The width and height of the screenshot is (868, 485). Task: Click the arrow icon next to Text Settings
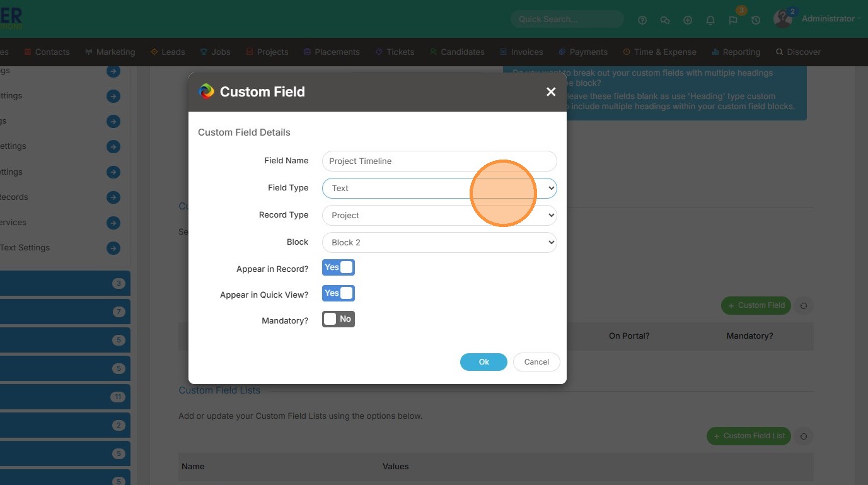tap(113, 248)
